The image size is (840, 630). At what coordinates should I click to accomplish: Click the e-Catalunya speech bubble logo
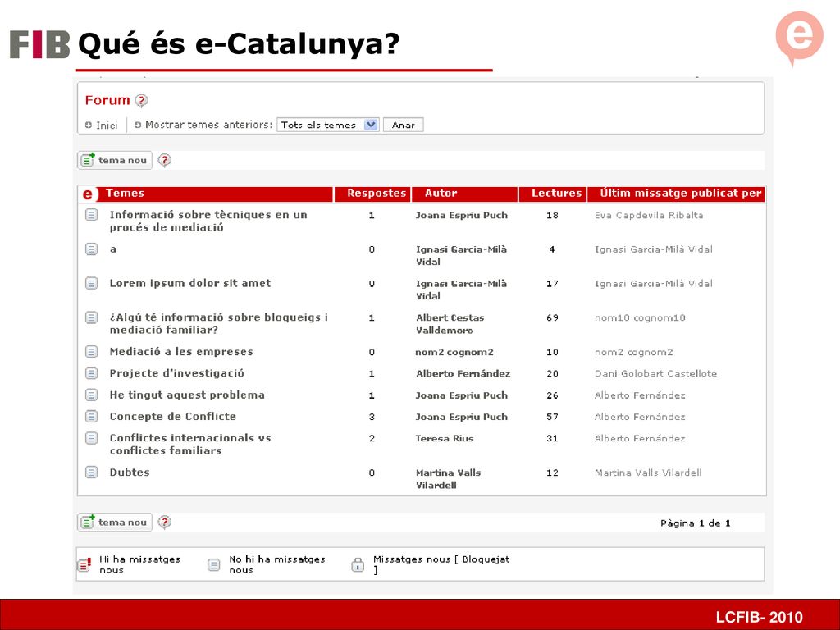click(799, 39)
